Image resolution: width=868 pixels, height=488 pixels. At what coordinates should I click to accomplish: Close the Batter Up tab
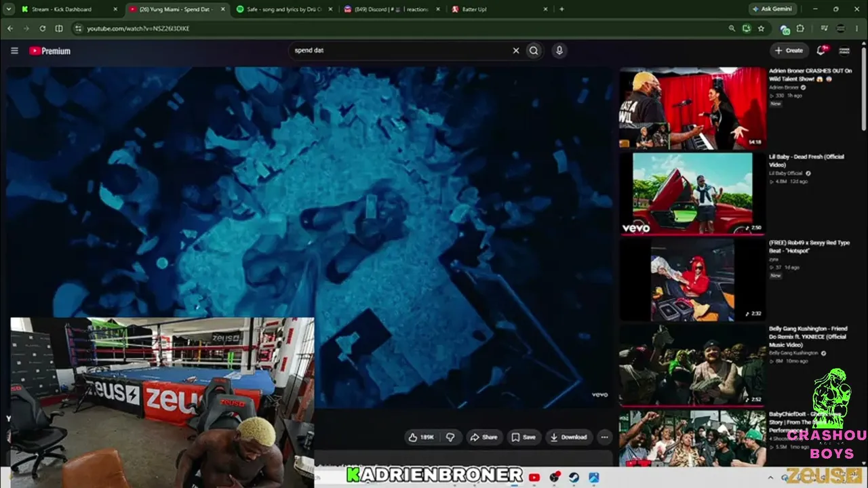tap(545, 9)
